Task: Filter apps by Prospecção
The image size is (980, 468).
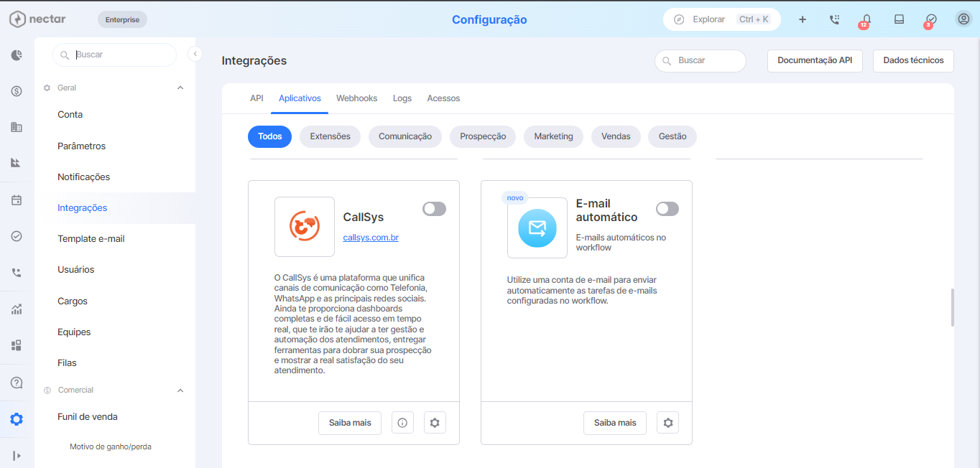Action: [x=483, y=136]
